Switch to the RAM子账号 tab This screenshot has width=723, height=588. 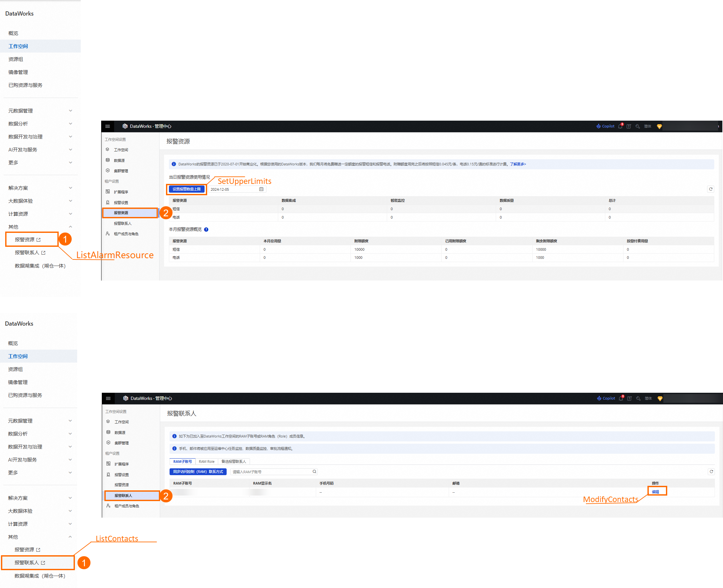click(x=183, y=462)
